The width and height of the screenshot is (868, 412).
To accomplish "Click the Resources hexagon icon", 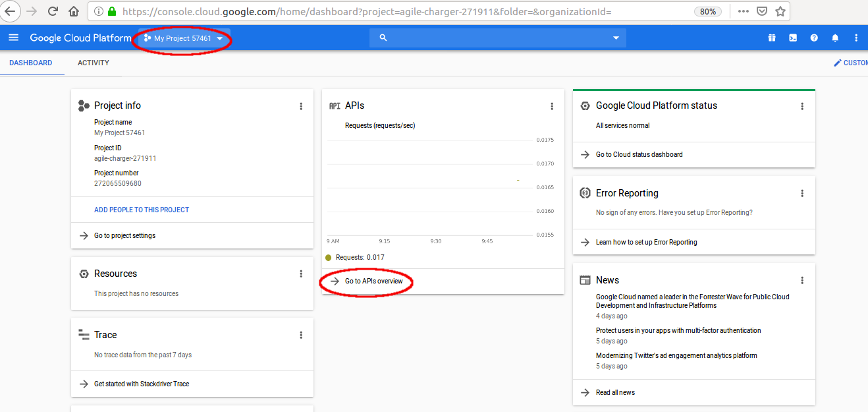I will click(x=84, y=274).
